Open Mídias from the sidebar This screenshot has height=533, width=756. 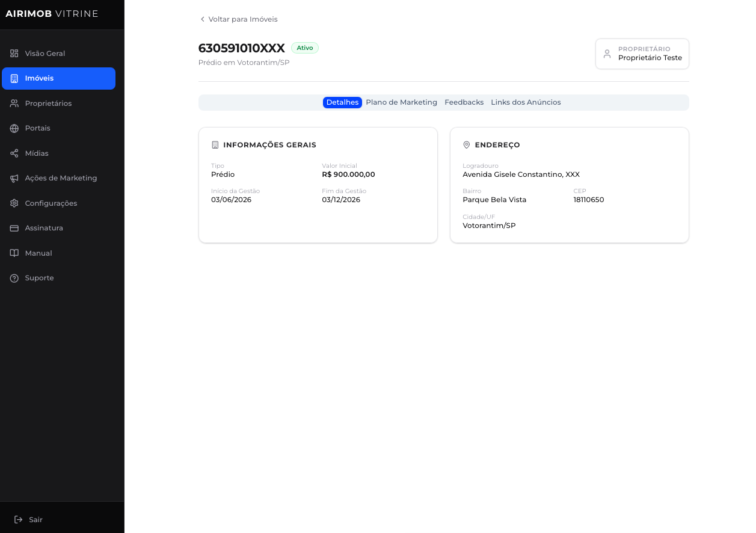[58, 153]
